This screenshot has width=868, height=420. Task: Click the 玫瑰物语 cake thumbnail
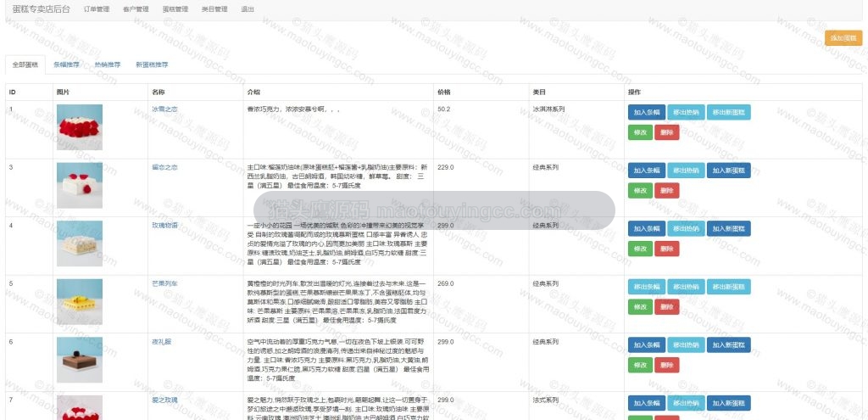pos(79,244)
